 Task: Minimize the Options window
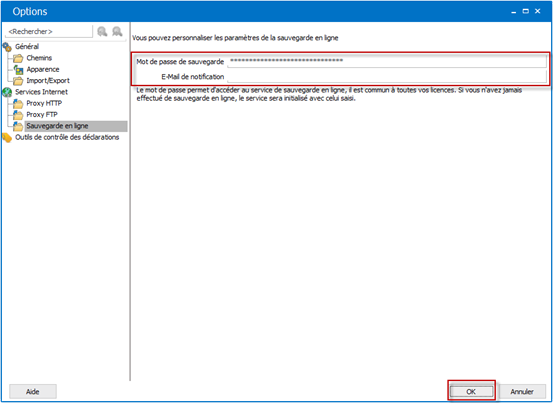tap(514, 11)
